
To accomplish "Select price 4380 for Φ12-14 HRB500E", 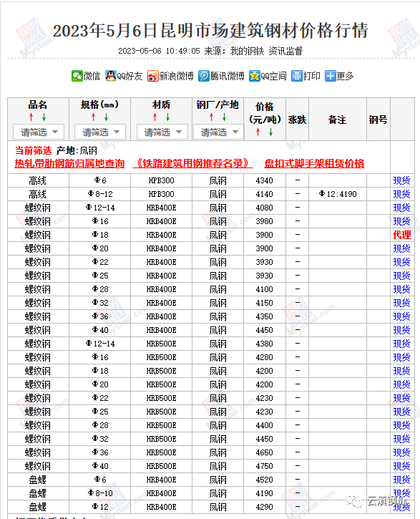I will click(x=264, y=344).
